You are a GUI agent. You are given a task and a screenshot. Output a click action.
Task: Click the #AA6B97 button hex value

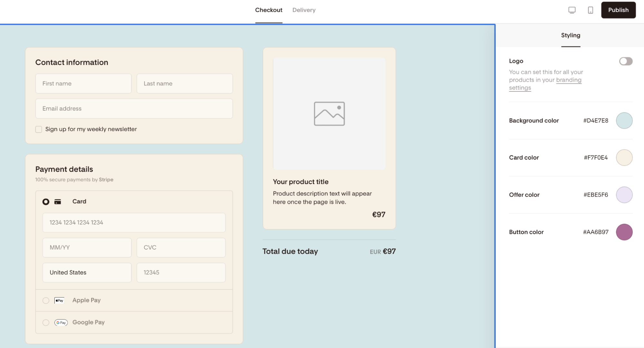(x=596, y=232)
